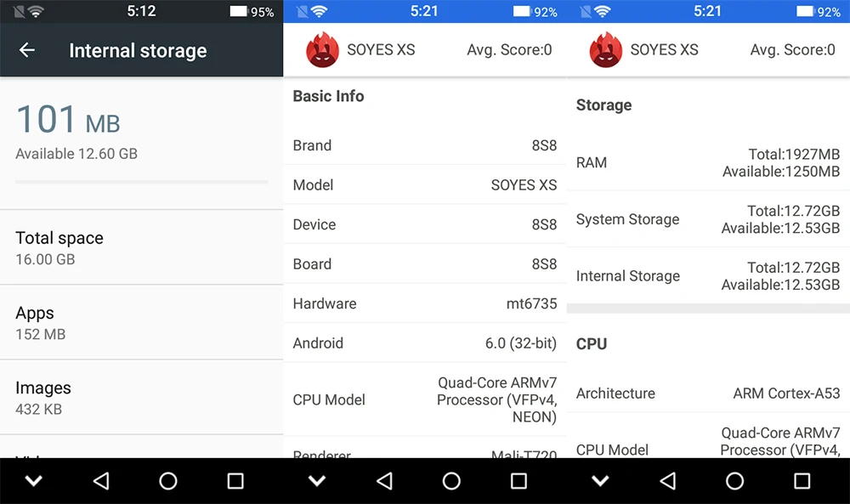Select the Hardware mt6735 row
The image size is (850, 504).
coord(425,303)
